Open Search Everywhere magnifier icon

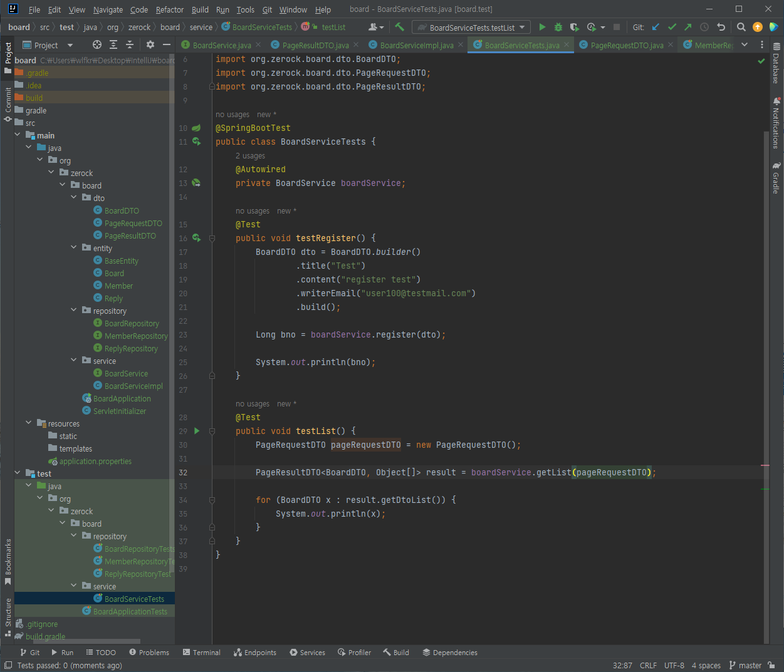[x=741, y=27]
